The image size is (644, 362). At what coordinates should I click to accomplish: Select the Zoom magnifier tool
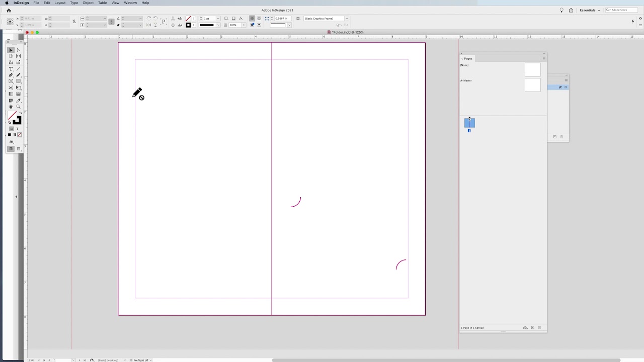(19, 107)
